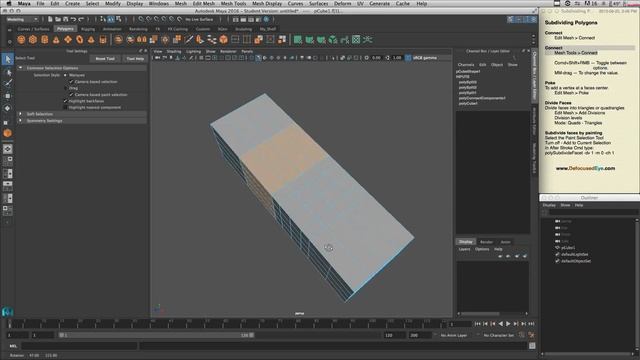
Task: Click the polygon Cube shelf icon
Action: click(33, 40)
